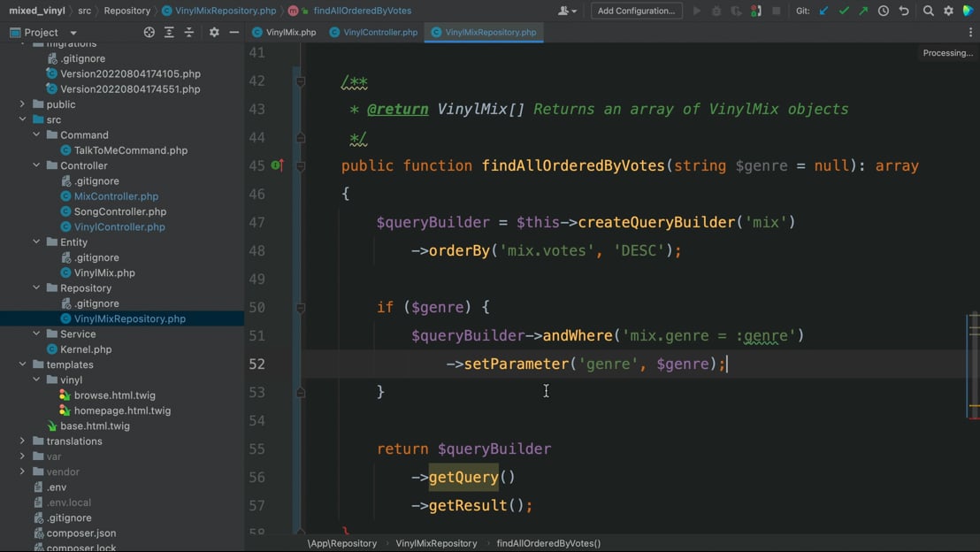
Task: Collapse the vinyl templates folder
Action: [x=36, y=379]
